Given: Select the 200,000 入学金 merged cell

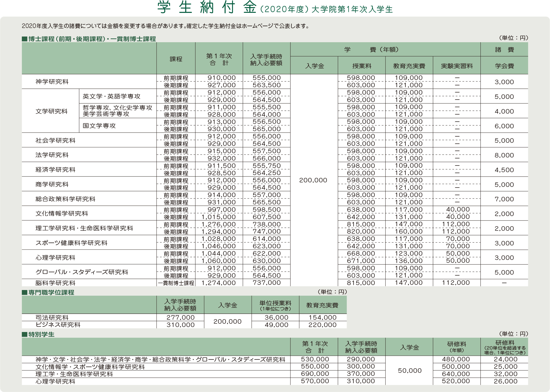Looking at the screenshot, I should 313,180.
